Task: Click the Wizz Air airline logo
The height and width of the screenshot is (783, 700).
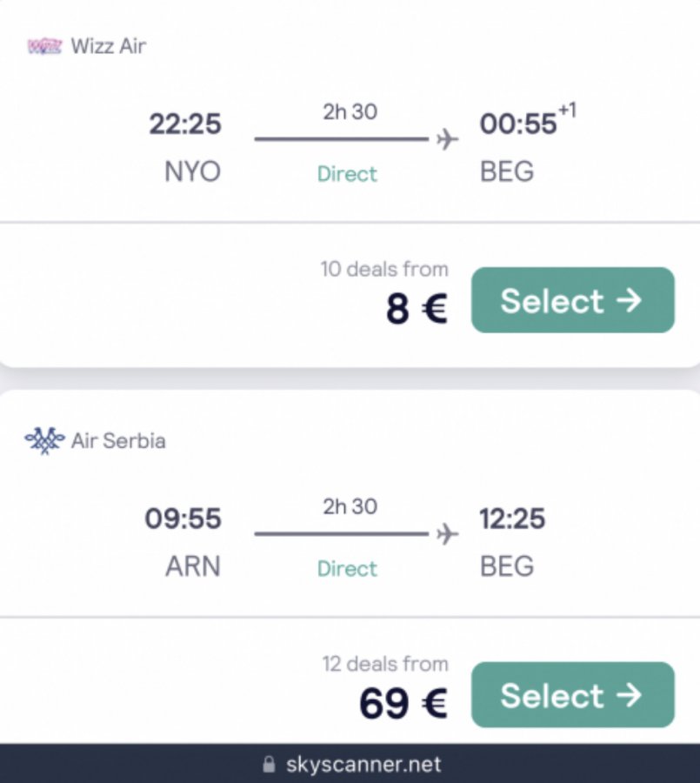Action: (x=44, y=46)
